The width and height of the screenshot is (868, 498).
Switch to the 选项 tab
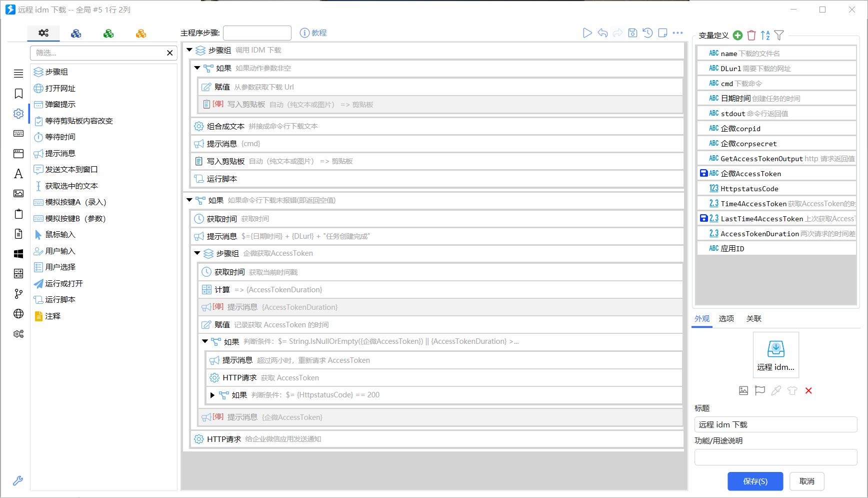click(726, 318)
